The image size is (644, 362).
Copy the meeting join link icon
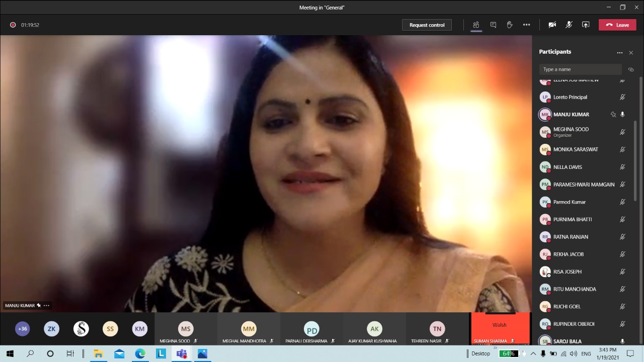tap(631, 69)
